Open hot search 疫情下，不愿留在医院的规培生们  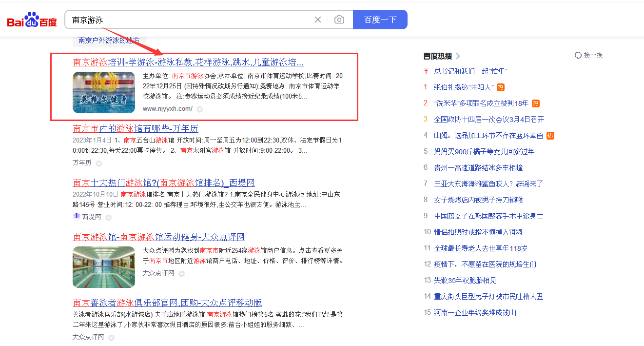(485, 265)
